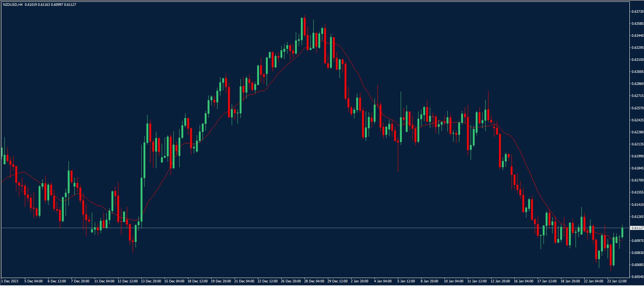Click time axis label 18 Jan 20:00
Screen dimensions: 644x286
point(570,281)
